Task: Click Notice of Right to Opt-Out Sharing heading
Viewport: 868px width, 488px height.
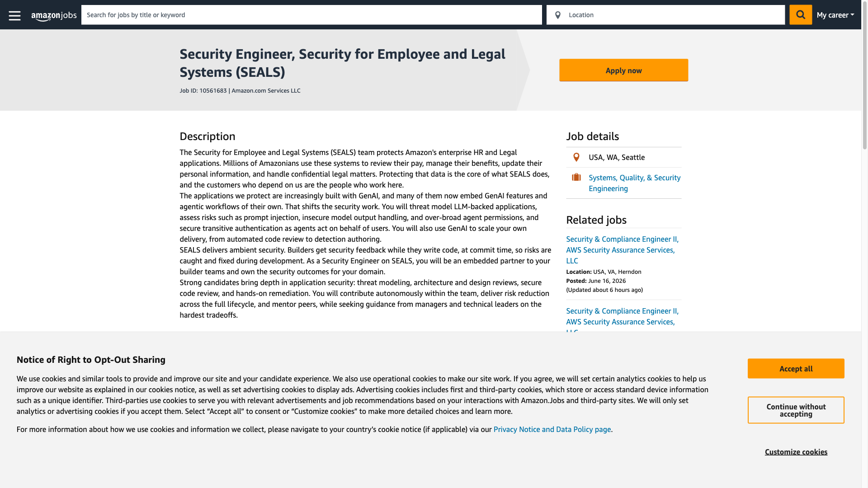Action: pos(91,360)
